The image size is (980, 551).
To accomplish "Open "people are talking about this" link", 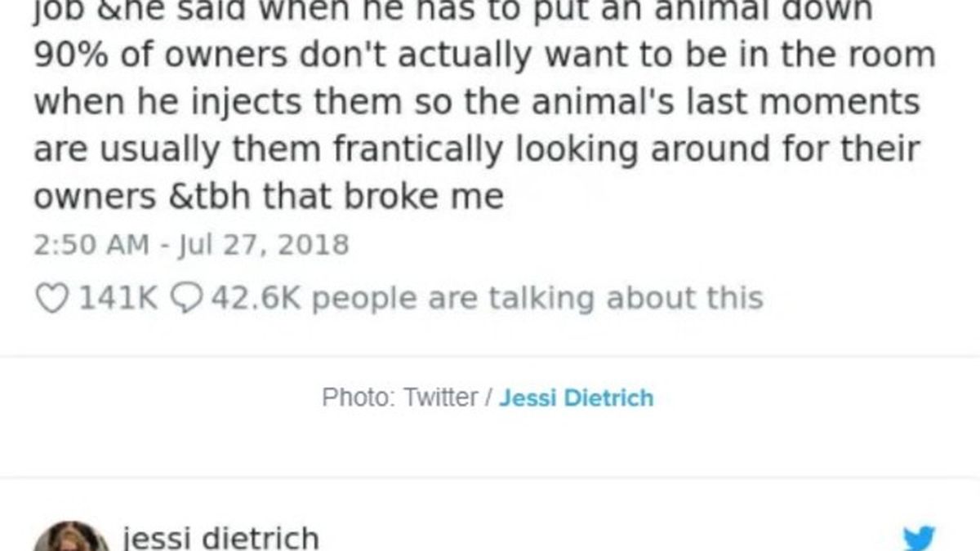I will 537,299.
